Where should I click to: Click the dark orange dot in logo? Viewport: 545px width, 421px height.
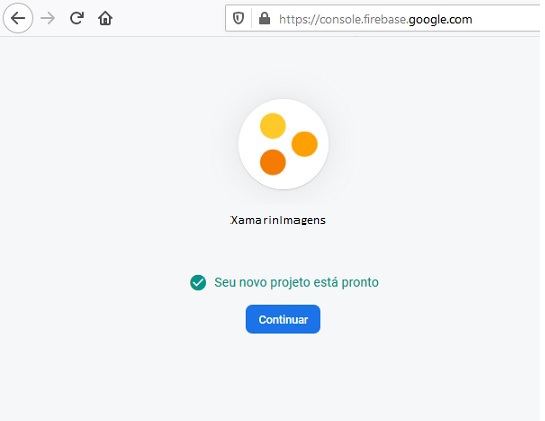273,162
